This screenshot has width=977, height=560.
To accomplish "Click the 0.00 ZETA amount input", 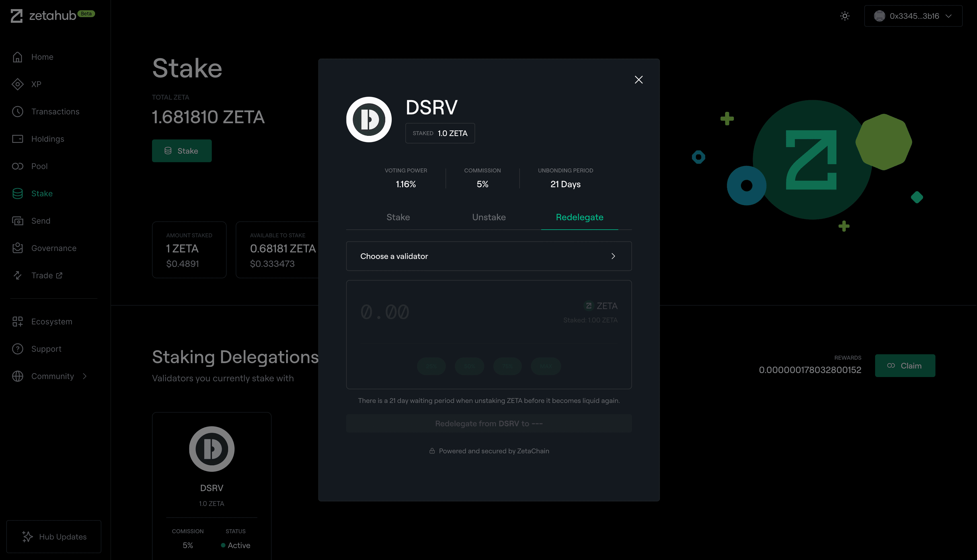I will 385,312.
